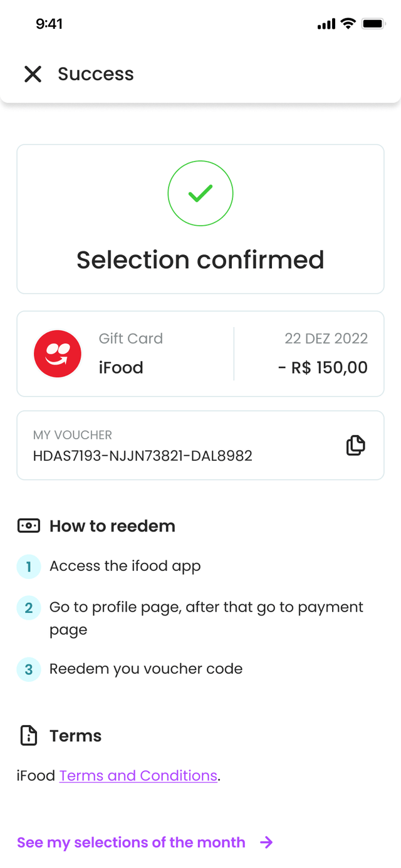Tap the purple arrow after selections link

[266, 842]
